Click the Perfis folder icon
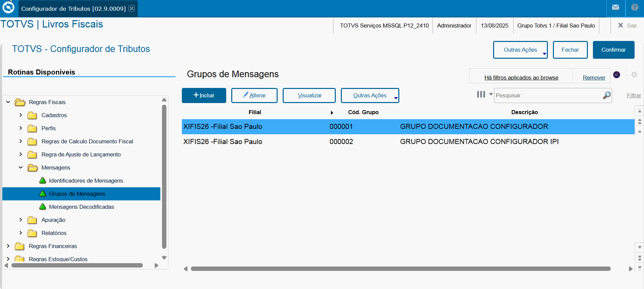The width and height of the screenshot is (644, 289). [32, 128]
